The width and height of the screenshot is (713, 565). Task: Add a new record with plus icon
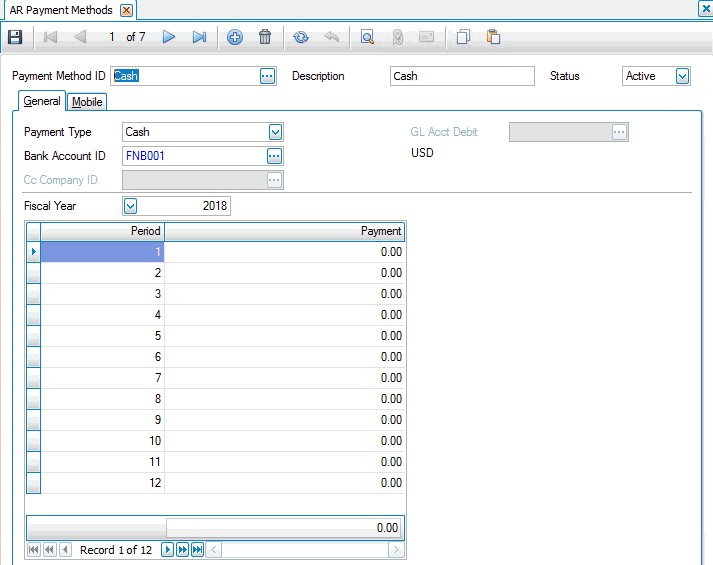coord(235,37)
